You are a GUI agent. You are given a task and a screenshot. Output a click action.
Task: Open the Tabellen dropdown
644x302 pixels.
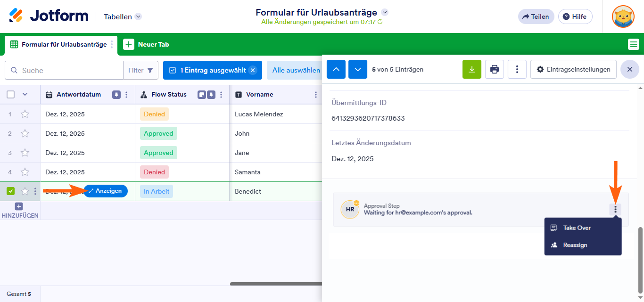tap(122, 16)
